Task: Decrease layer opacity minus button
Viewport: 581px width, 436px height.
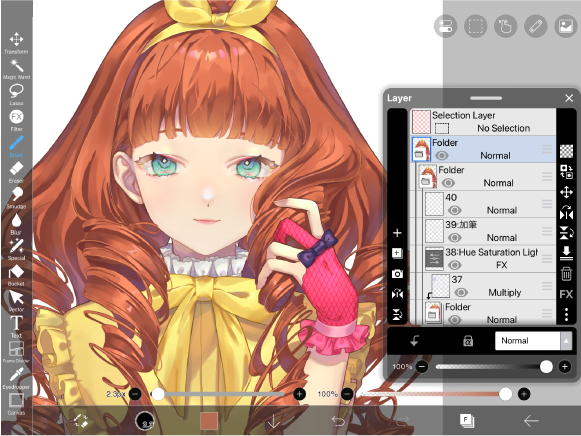Action: (x=422, y=367)
